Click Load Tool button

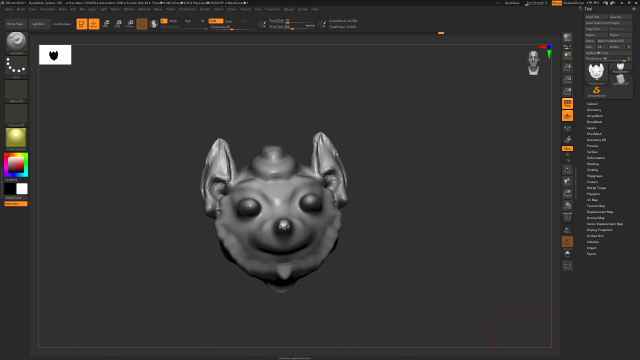coord(596,17)
